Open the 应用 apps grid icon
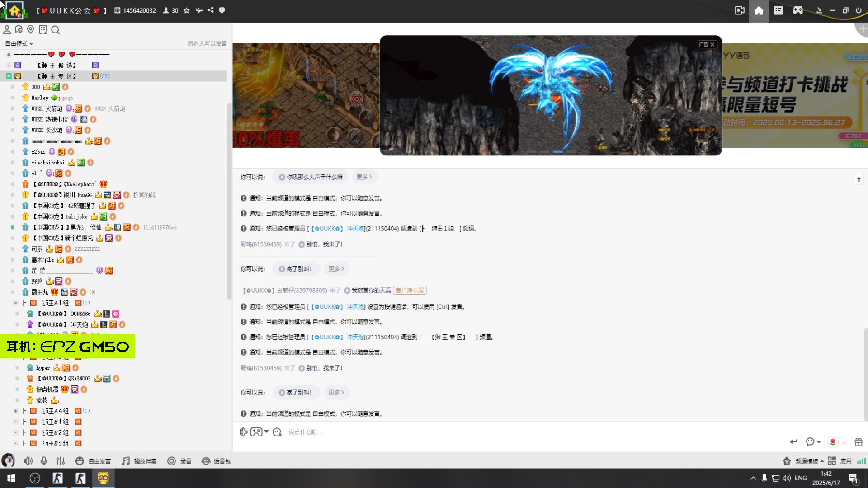This screenshot has width=868, height=488. coord(832,461)
